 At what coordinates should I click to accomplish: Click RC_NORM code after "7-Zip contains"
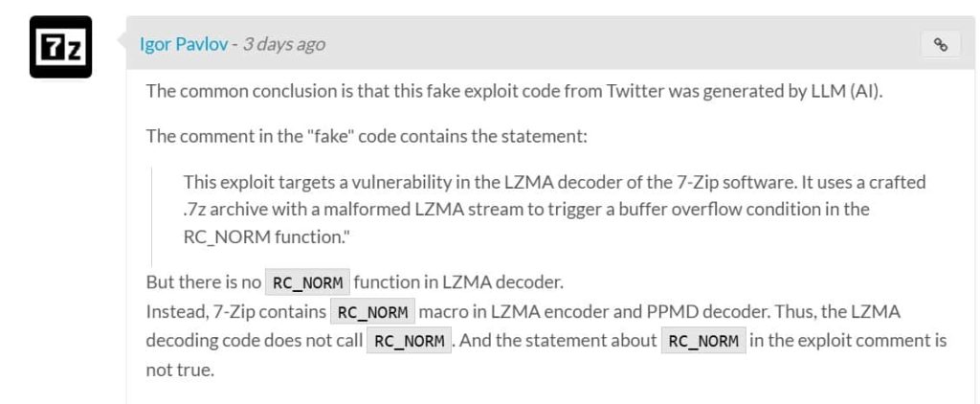click(x=373, y=312)
